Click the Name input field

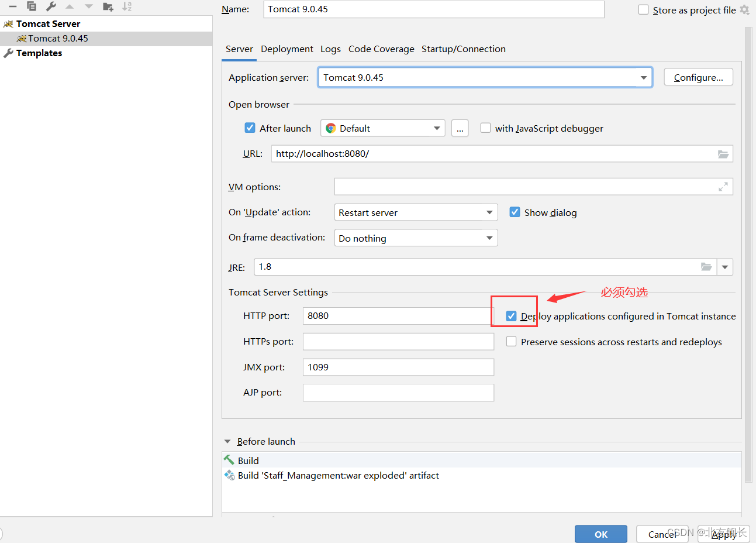pyautogui.click(x=434, y=9)
